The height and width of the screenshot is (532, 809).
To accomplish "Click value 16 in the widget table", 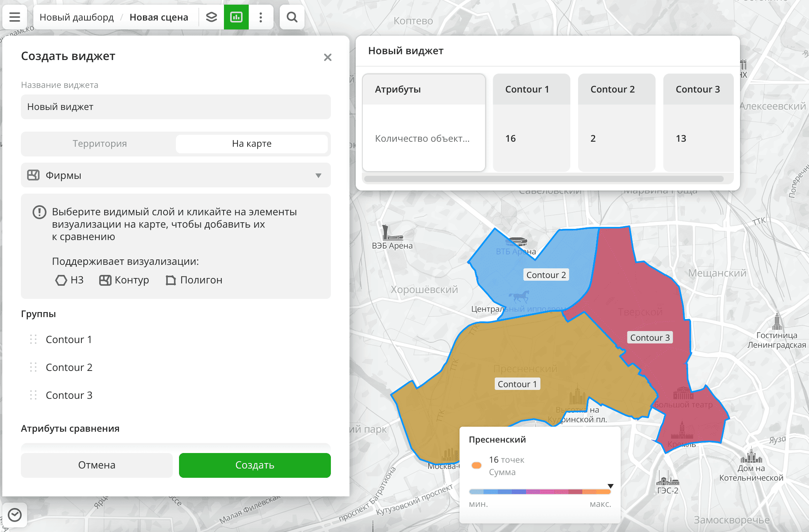I will click(x=510, y=139).
